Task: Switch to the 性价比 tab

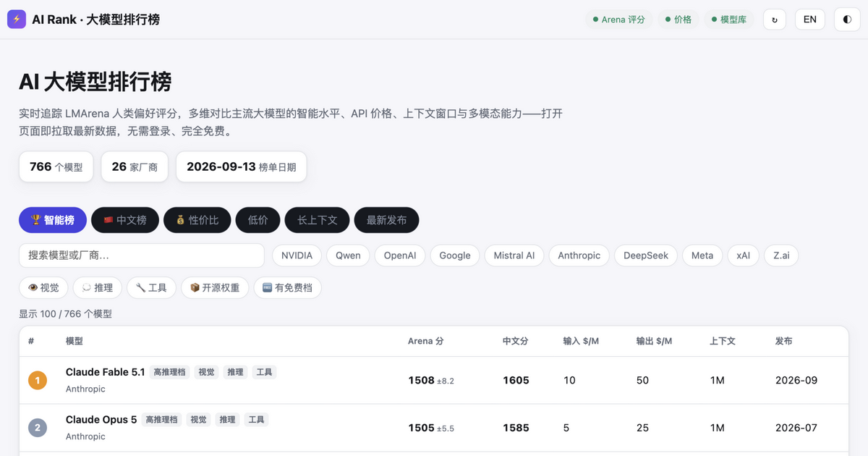Action: pos(197,220)
